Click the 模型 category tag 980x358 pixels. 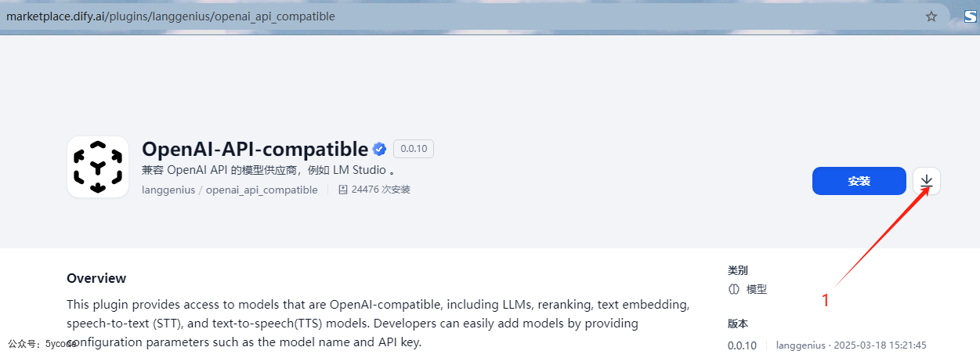[757, 289]
